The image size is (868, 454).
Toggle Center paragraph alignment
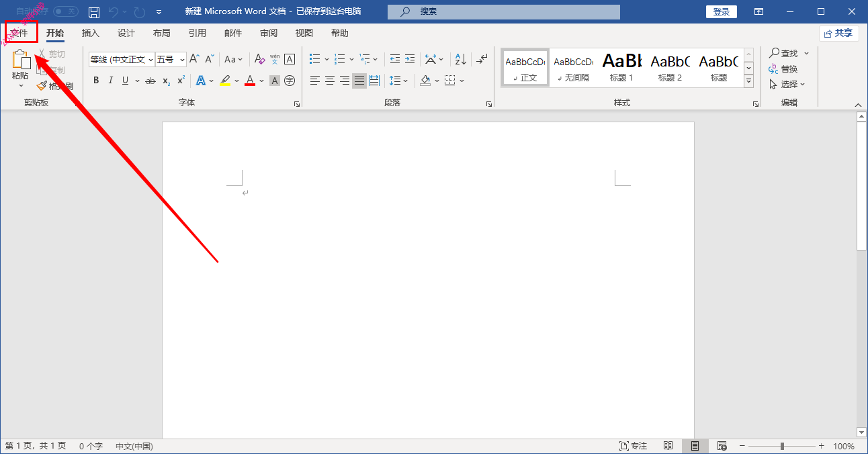(330, 81)
